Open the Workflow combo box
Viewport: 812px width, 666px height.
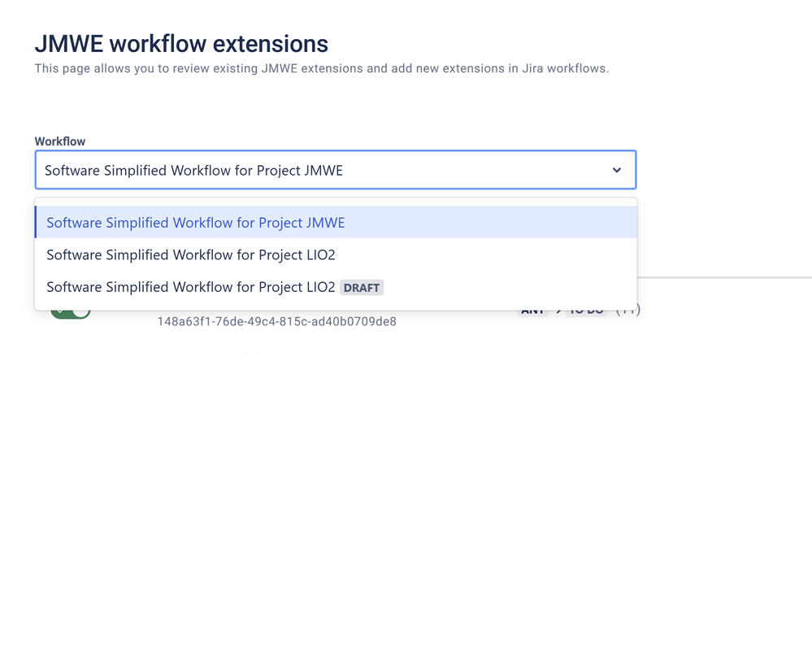coord(325,170)
